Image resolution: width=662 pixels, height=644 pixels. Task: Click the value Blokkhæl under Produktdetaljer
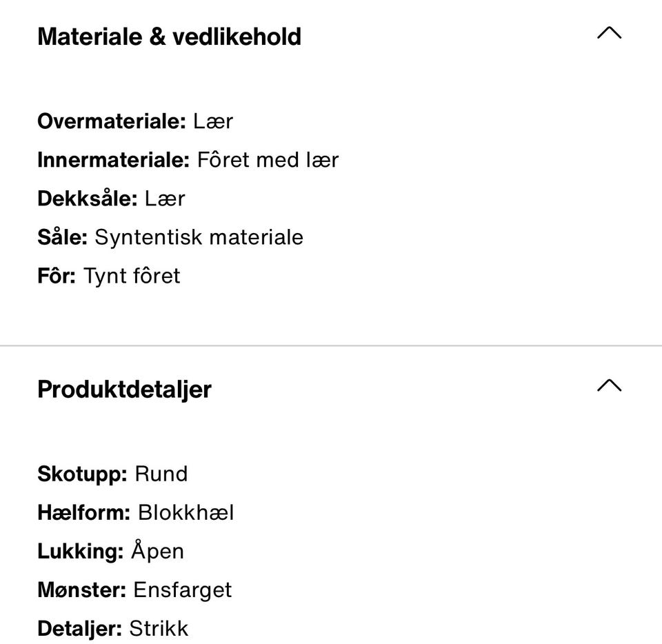pyautogui.click(x=187, y=512)
